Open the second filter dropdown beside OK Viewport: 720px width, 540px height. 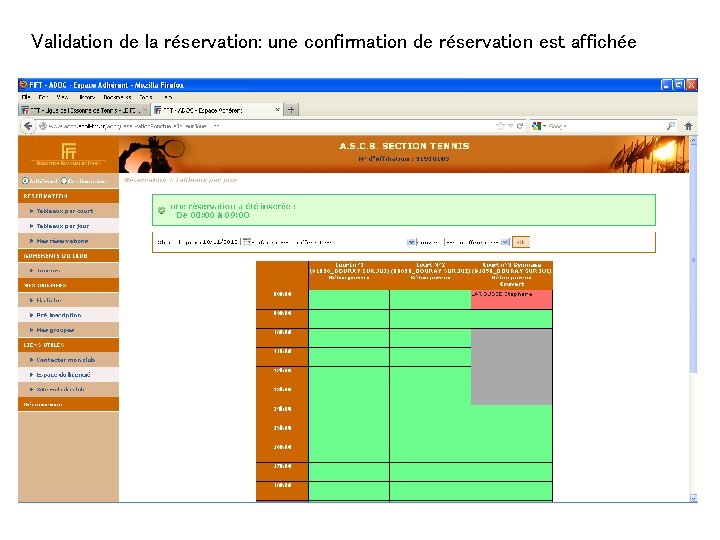click(x=505, y=242)
